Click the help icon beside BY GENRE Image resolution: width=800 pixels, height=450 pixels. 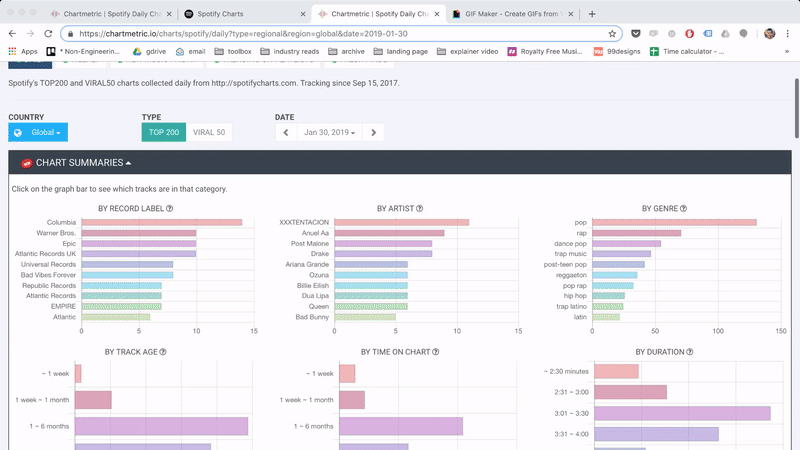point(683,208)
